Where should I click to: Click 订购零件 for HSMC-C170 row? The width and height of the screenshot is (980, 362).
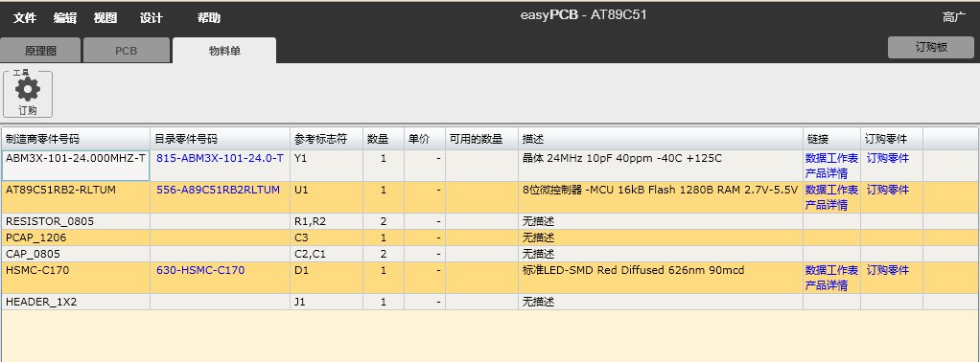click(x=888, y=270)
